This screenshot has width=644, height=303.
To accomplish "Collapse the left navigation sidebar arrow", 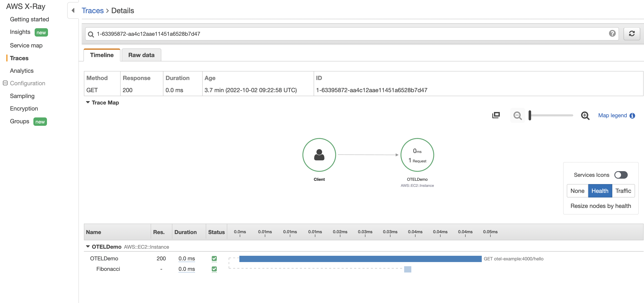I will (x=73, y=10).
